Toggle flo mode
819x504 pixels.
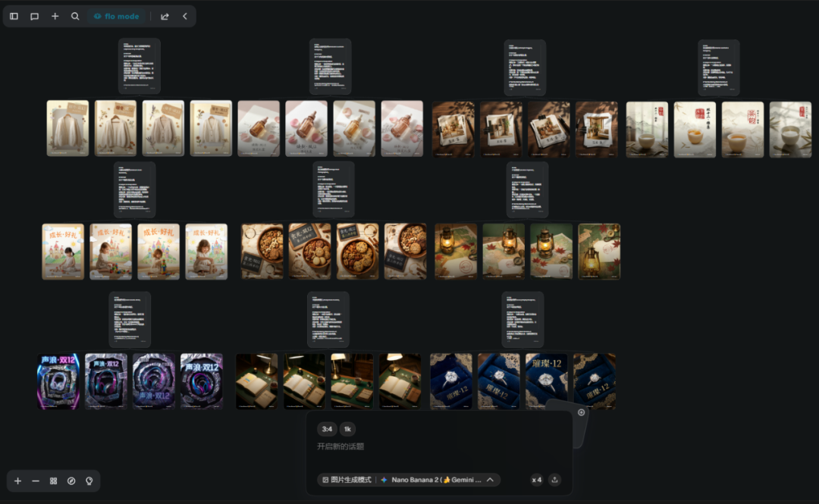[117, 16]
